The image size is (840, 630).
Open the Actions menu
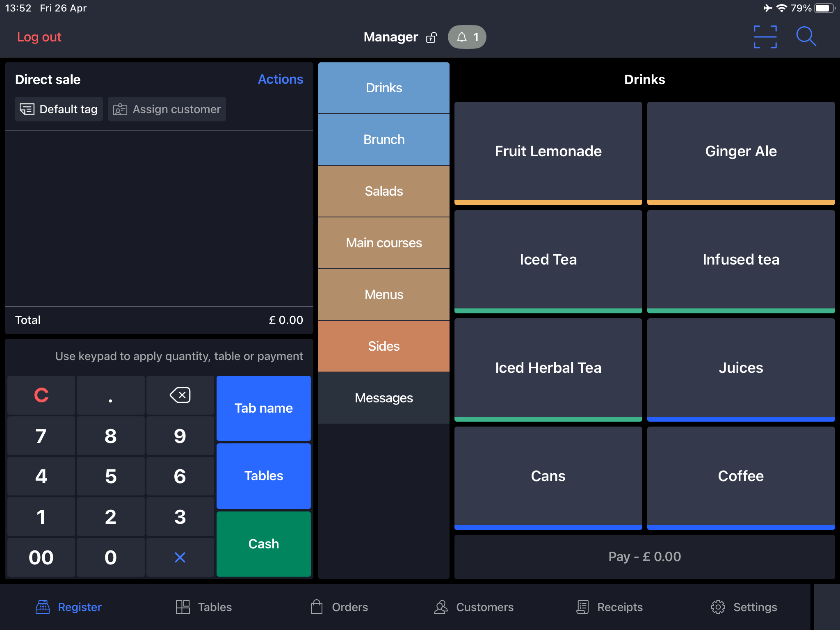coord(281,79)
